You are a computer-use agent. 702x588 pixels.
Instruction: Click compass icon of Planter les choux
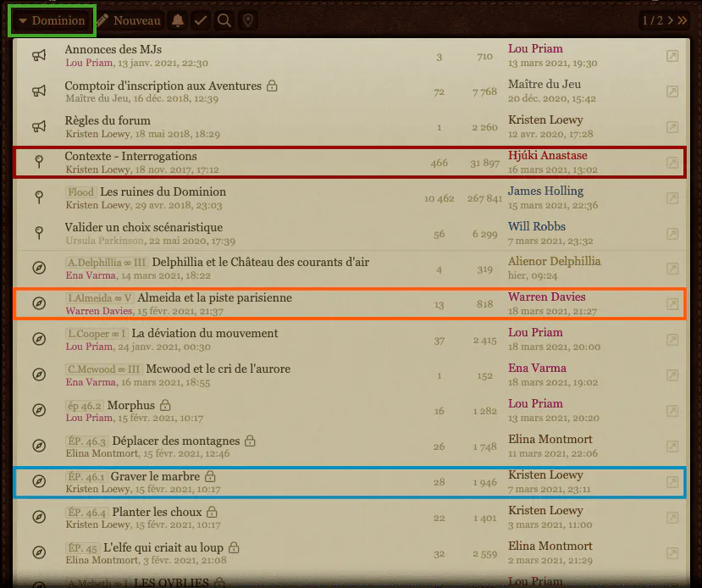39,517
